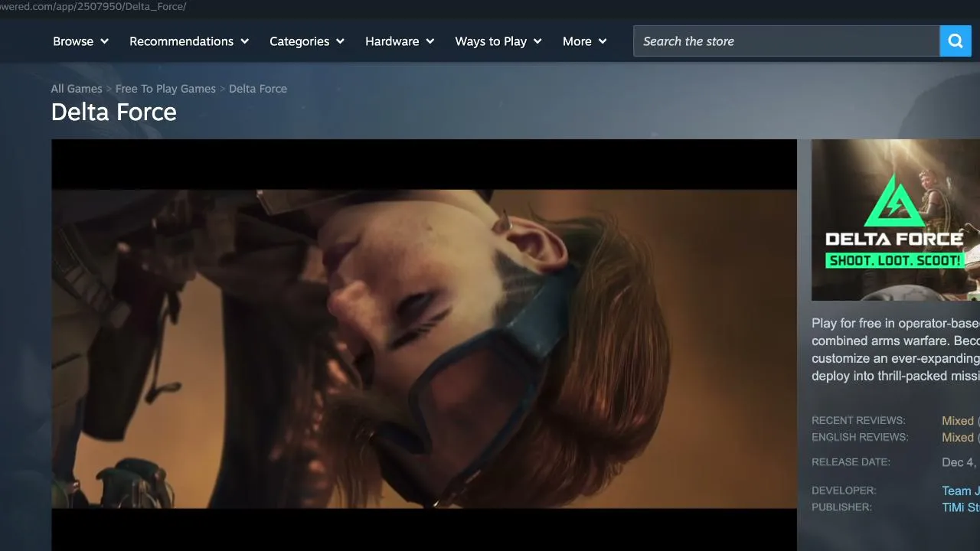Screen dimensions: 980x551
Task: Open the publisher link starting with TiMi
Action: pyautogui.click(x=961, y=507)
